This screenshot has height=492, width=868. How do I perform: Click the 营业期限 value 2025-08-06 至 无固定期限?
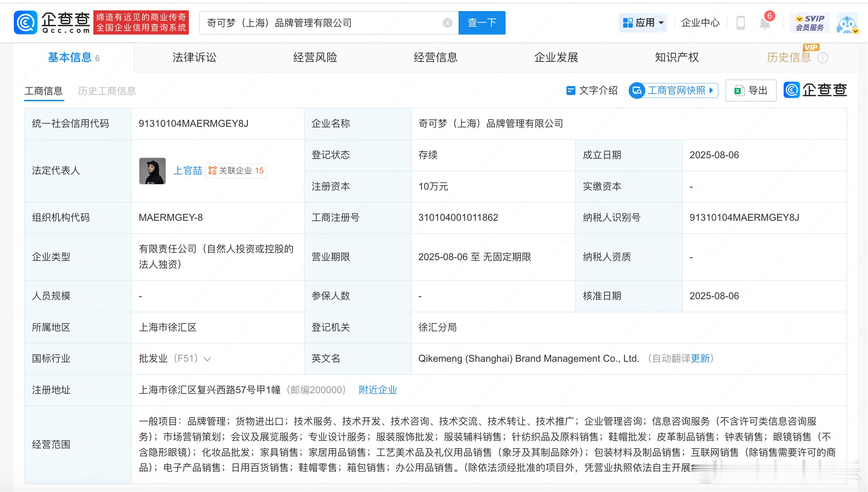click(x=474, y=257)
